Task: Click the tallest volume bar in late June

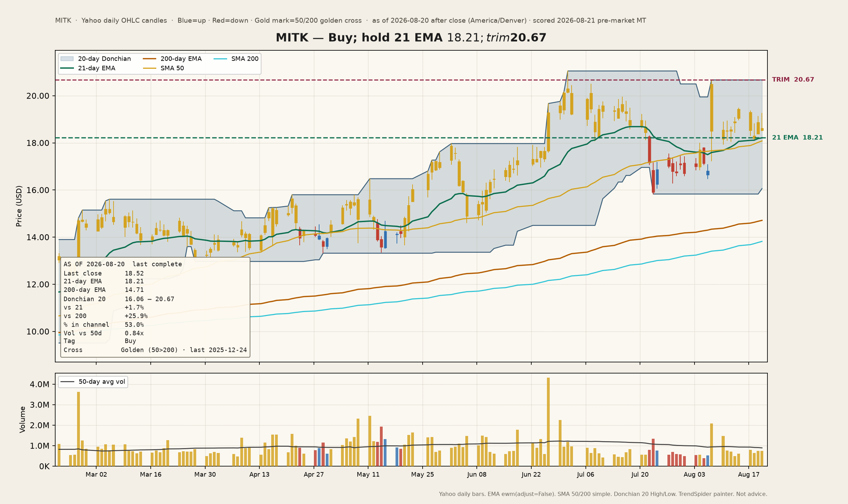Action: pos(548,422)
